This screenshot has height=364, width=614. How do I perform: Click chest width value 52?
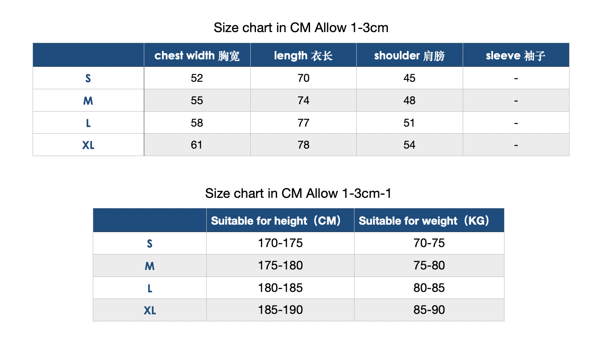coord(197,78)
